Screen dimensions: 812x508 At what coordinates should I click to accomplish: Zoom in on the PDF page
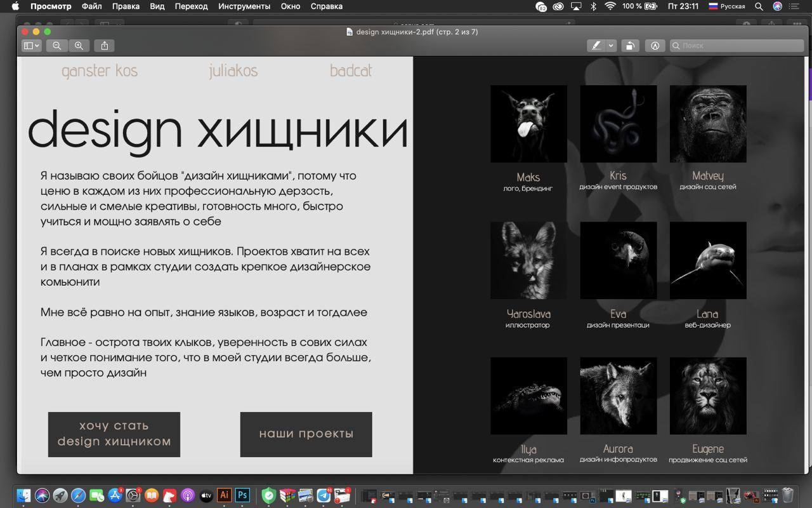79,46
